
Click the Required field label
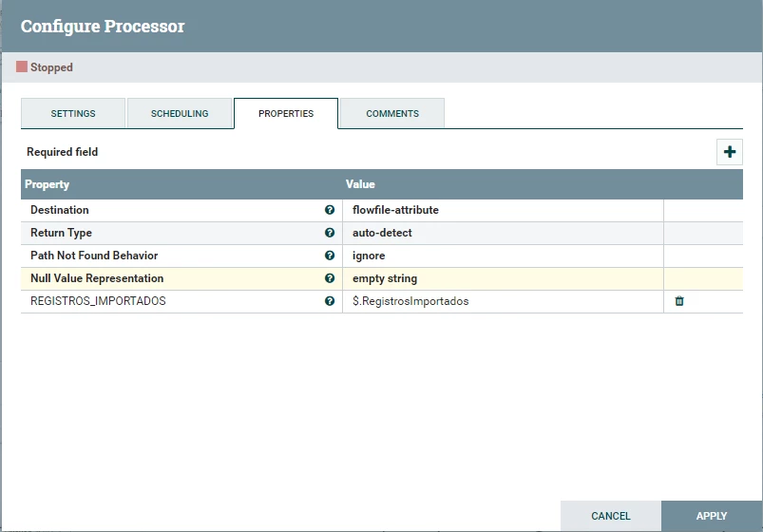pyautogui.click(x=63, y=152)
